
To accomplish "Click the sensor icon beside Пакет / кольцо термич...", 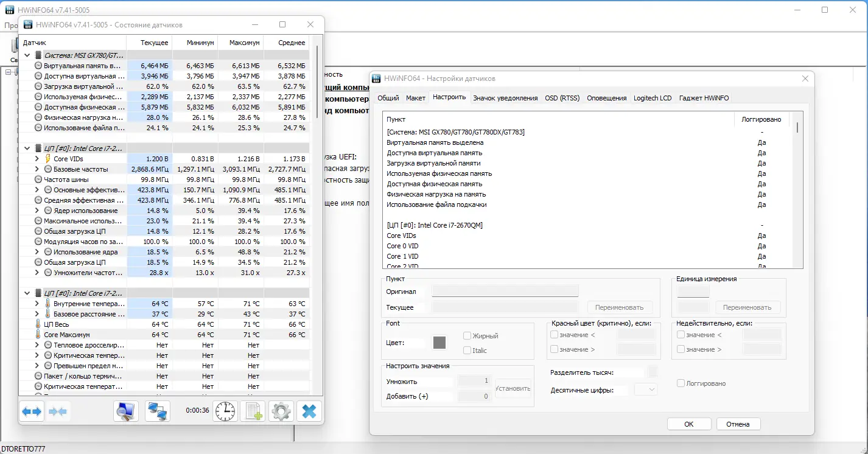I will (x=38, y=376).
